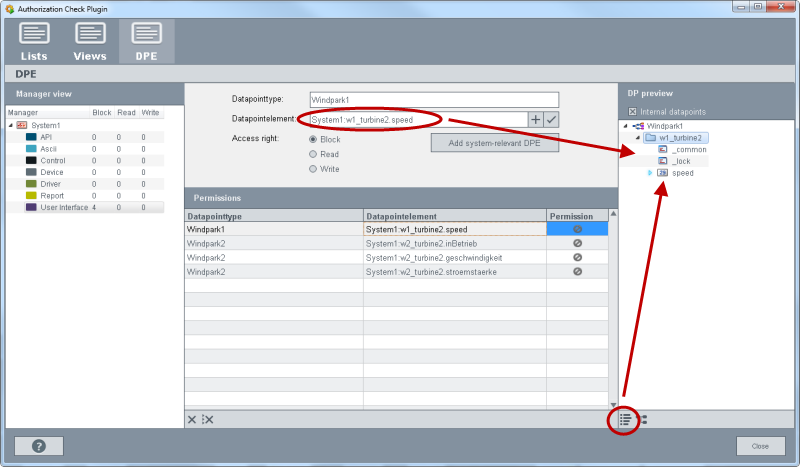The height and width of the screenshot is (467, 800).
Task: Open help with the question mark button
Action: 39,446
